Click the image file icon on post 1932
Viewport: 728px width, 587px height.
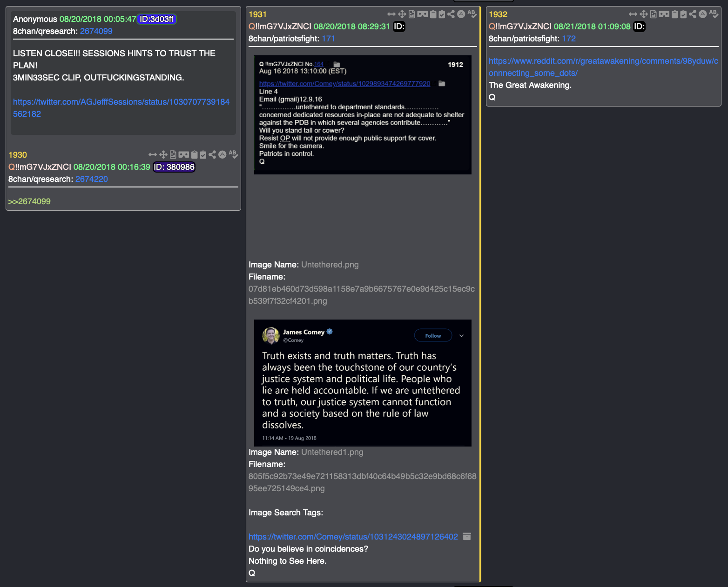(654, 14)
